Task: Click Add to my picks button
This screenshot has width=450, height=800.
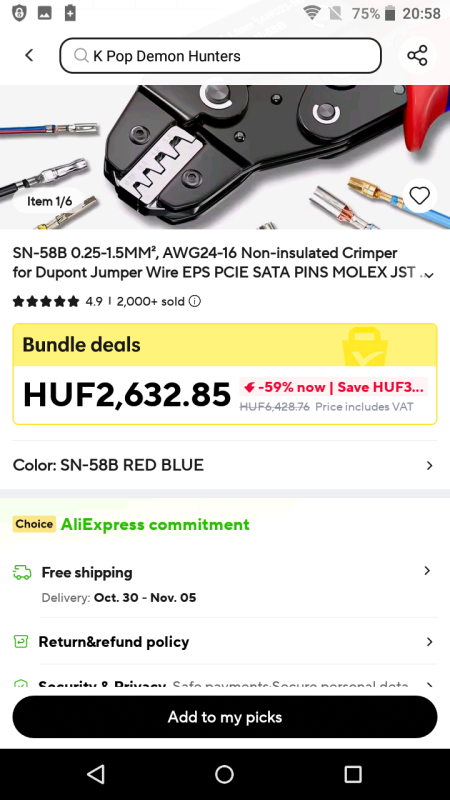Action: (224, 717)
